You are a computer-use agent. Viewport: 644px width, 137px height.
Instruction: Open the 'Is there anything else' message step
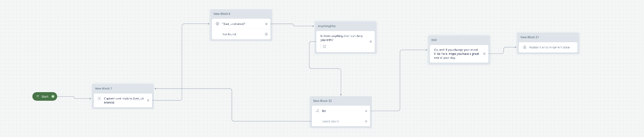pos(345,42)
